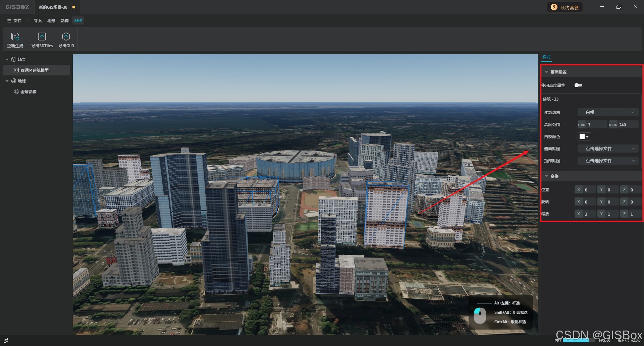Screen dimensions: 644x346
Task: Click the 高度范围 min input field
Action: (x=592, y=125)
